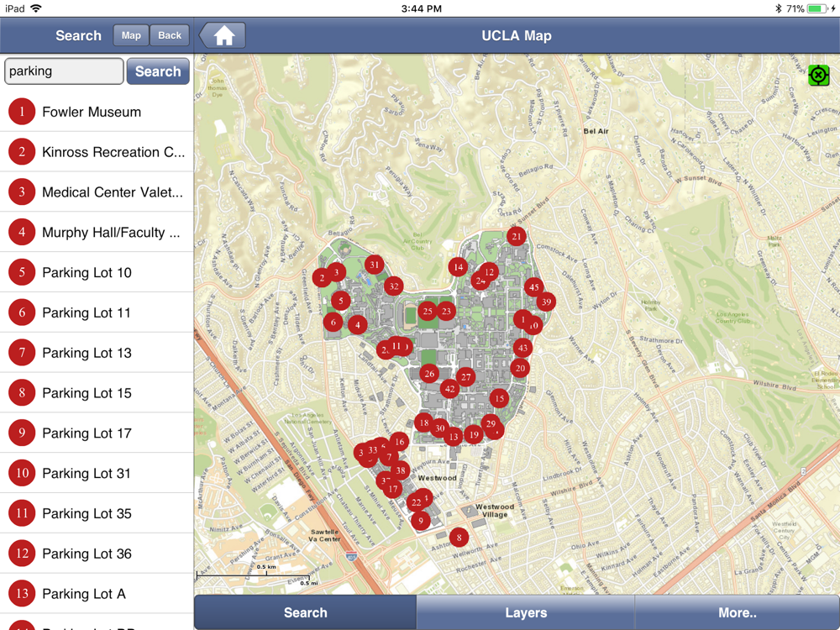The image size is (840, 630).
Task: Select map marker 32
Action: pos(394,286)
